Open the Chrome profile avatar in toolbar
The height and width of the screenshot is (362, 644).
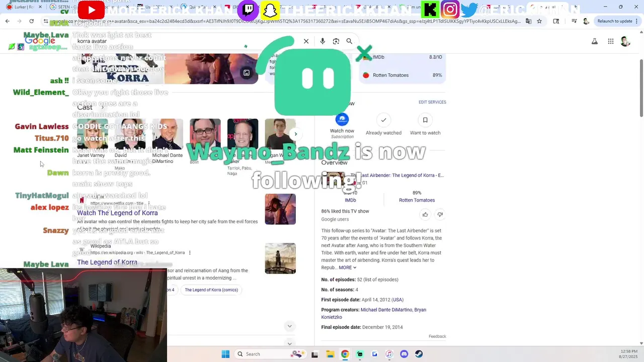[x=586, y=21]
